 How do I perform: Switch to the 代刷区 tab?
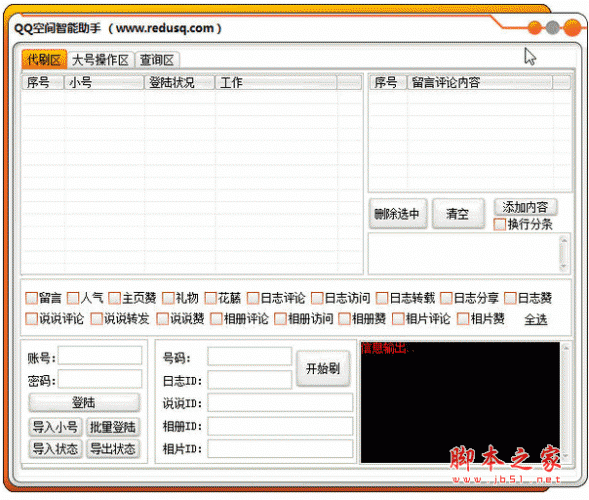[44, 59]
